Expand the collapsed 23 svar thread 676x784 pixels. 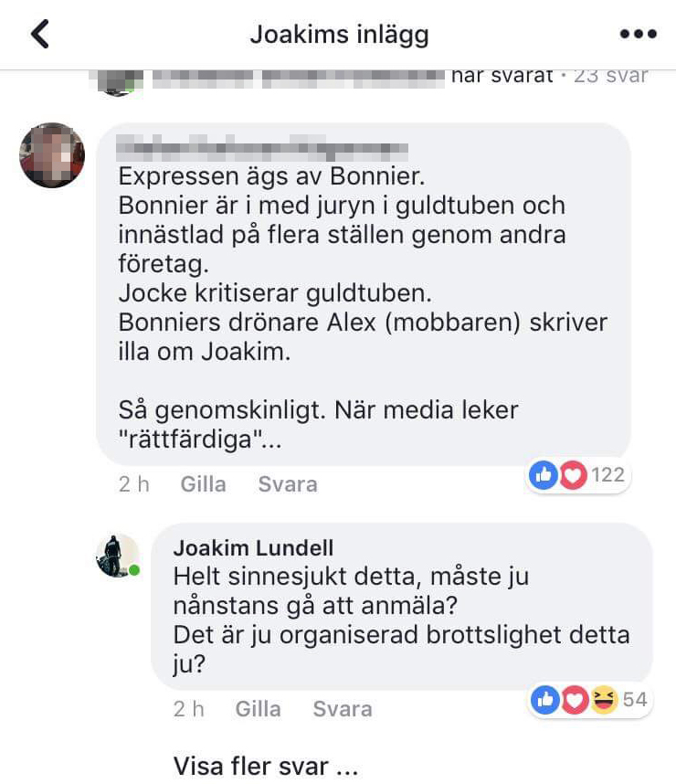(610, 76)
